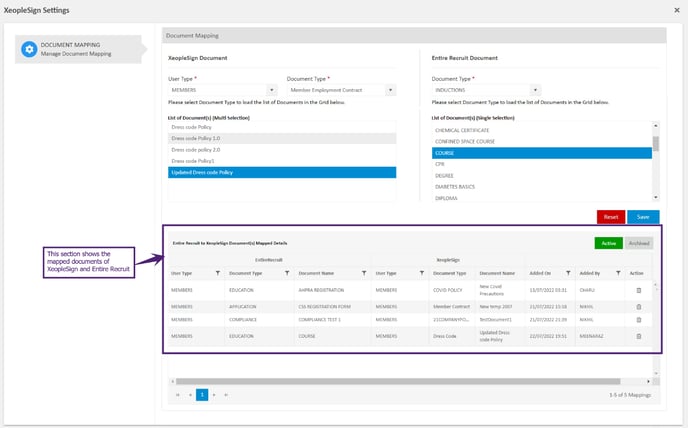
Task: Open filter on Added On column
Action: pyautogui.click(x=568, y=272)
